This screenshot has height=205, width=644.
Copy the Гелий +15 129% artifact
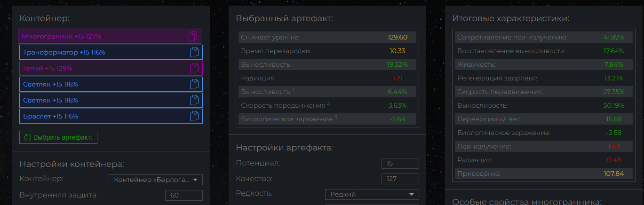pos(194,68)
